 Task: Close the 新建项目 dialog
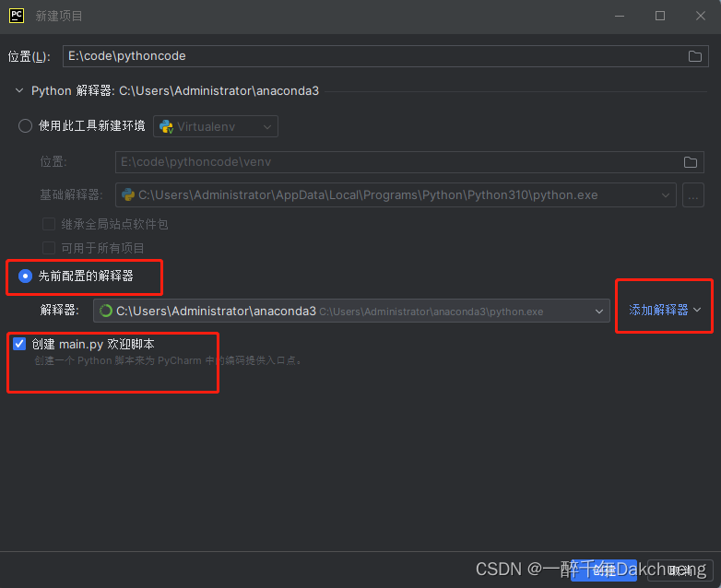701,16
